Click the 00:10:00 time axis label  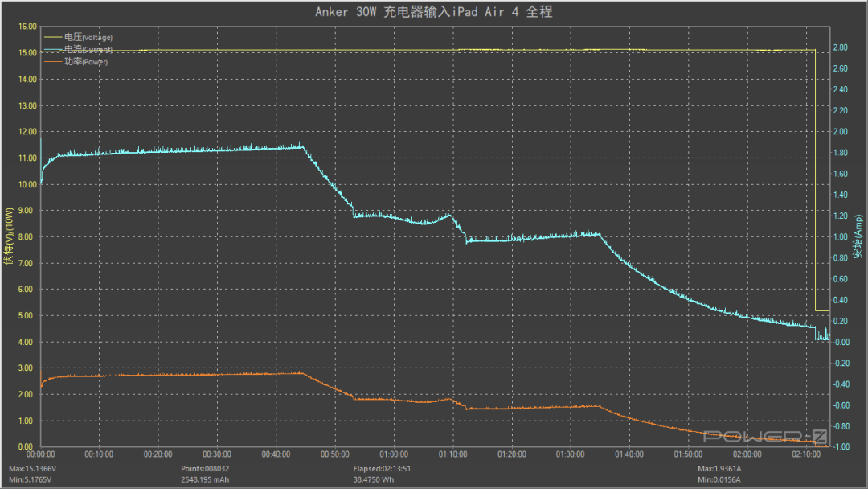tap(99, 454)
